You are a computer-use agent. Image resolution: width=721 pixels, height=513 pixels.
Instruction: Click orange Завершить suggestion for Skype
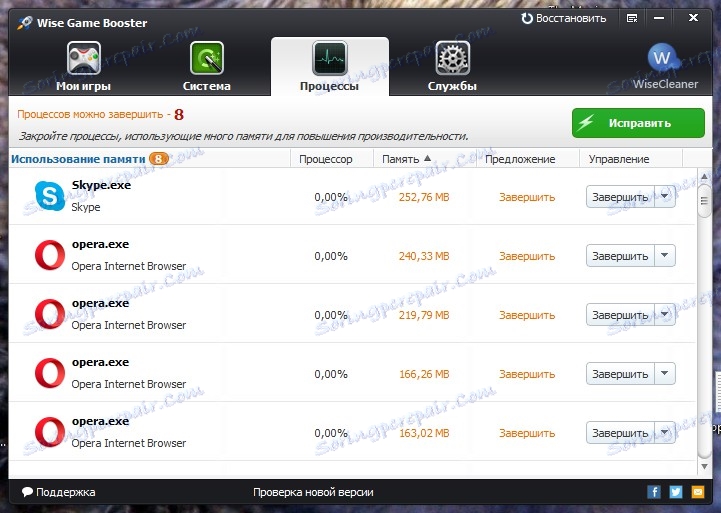[527, 197]
